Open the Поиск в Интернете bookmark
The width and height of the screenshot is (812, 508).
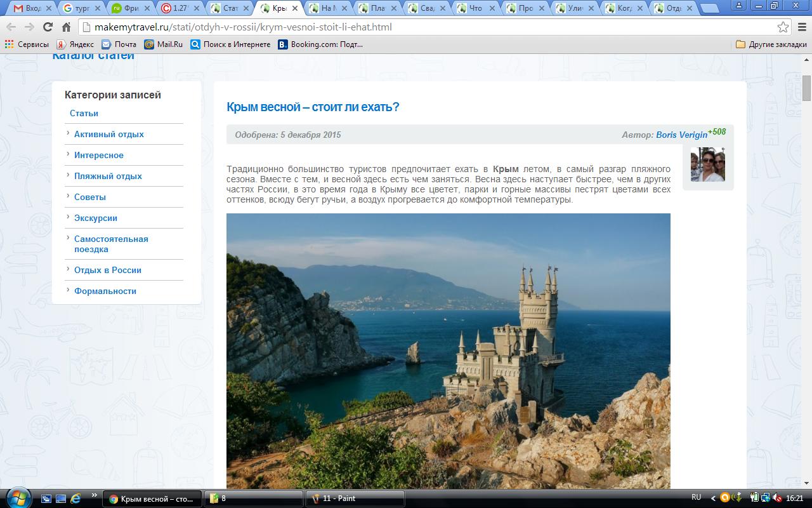pyautogui.click(x=230, y=44)
